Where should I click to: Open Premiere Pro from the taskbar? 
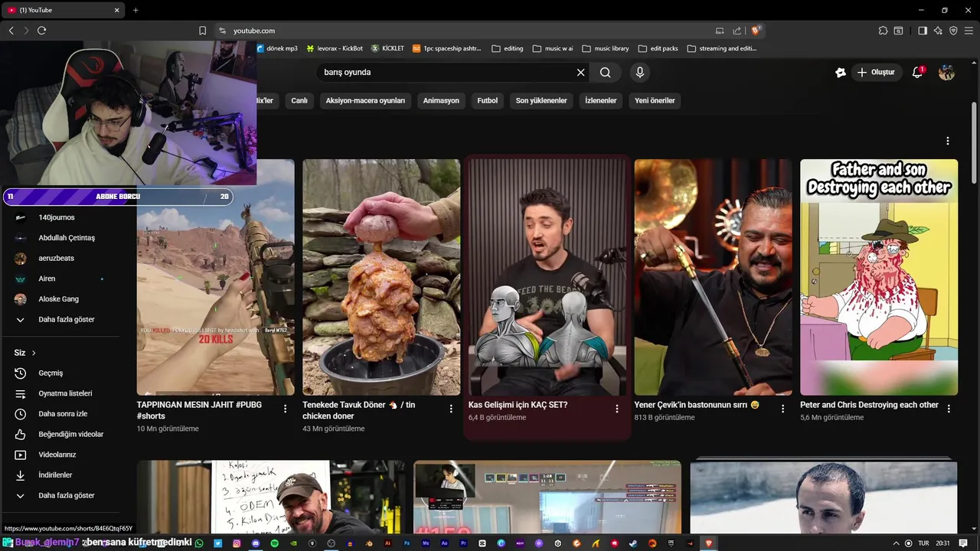pos(463,543)
